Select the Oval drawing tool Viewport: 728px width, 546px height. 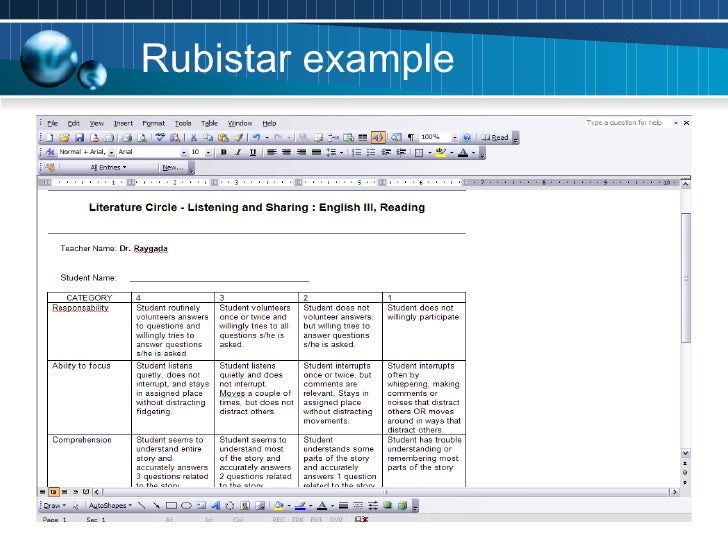tap(186, 506)
